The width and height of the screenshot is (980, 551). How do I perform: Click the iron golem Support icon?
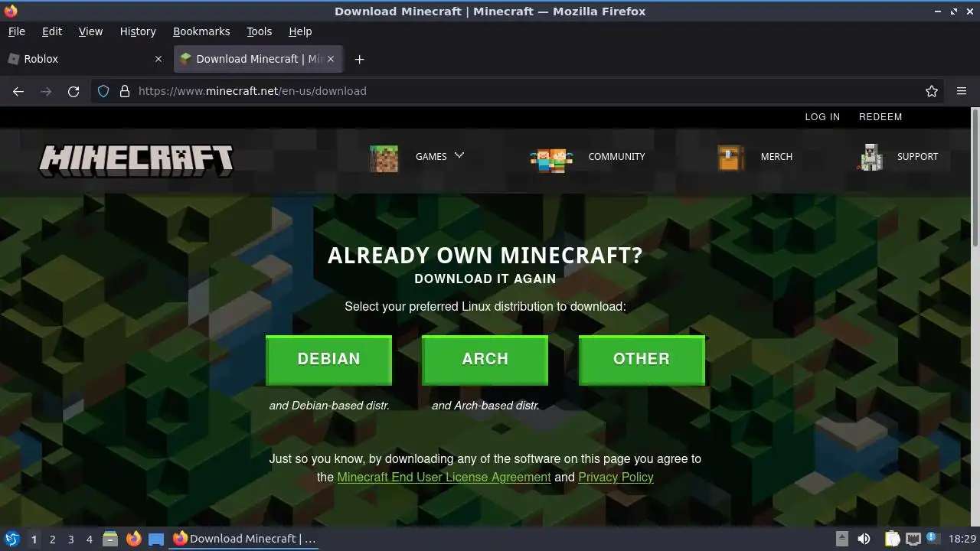[871, 157]
